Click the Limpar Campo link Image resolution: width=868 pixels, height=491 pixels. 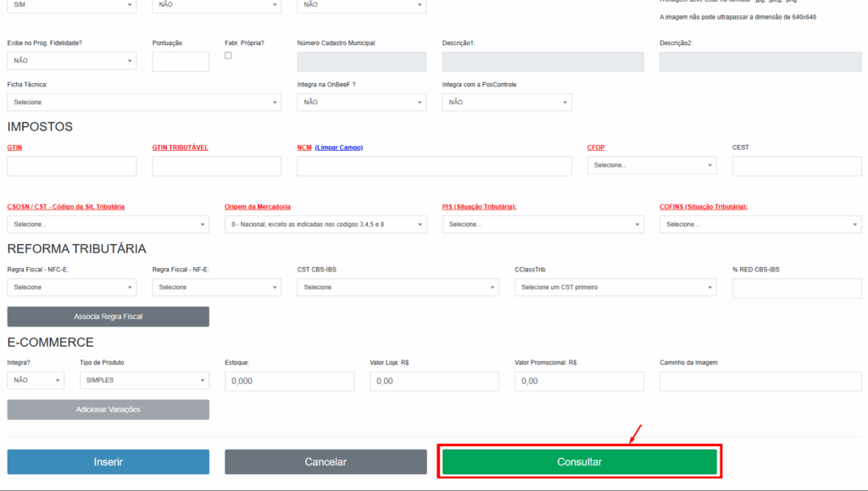coord(338,148)
